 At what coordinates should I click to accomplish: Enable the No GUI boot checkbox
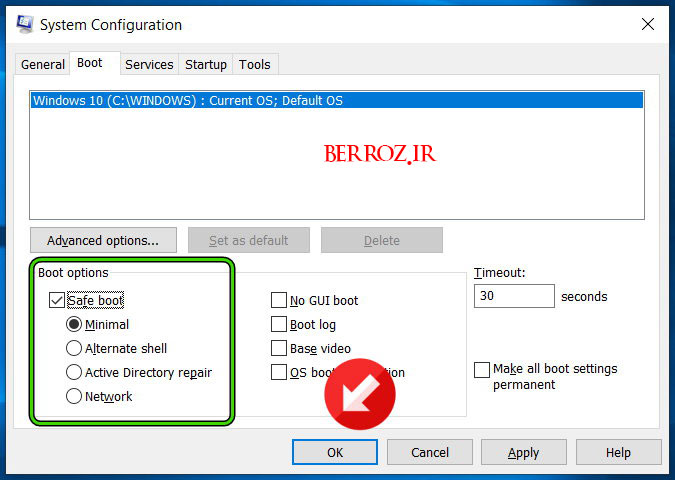[x=279, y=300]
